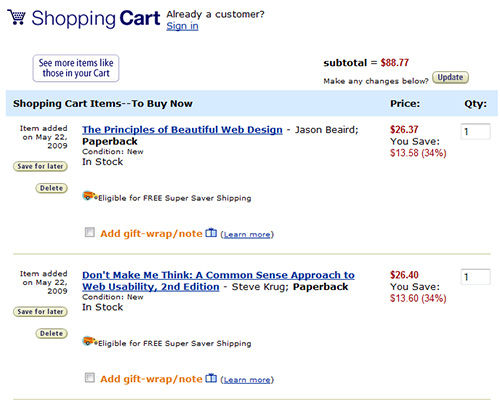
Task: Click gift box icon for second book
Action: click(211, 378)
